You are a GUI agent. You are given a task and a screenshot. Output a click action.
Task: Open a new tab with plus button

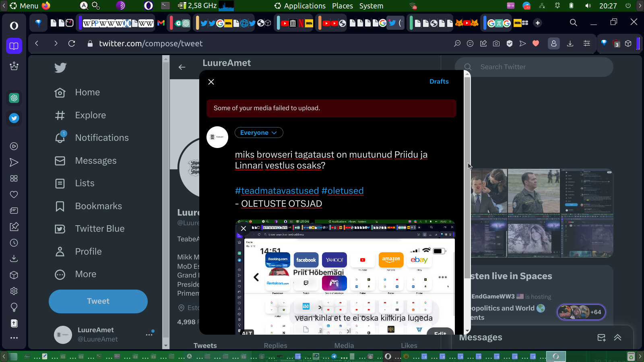(x=538, y=23)
